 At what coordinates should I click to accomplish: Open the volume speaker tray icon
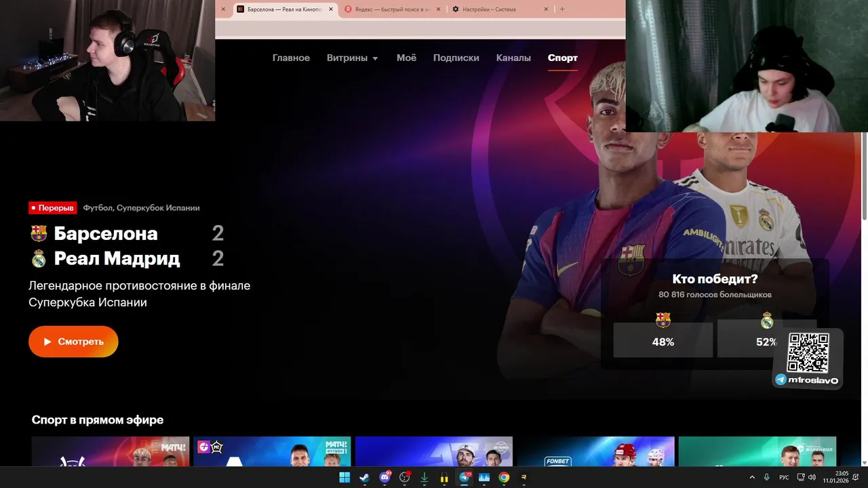tap(812, 477)
